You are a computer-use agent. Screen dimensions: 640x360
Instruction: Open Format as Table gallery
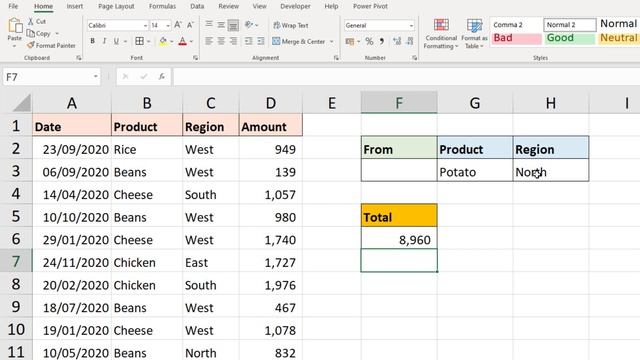point(474,34)
